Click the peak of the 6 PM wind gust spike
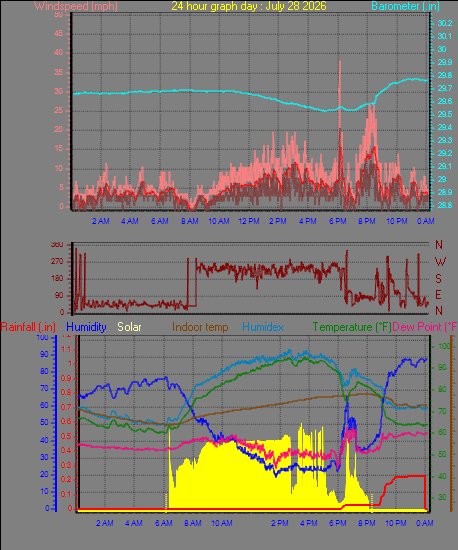 point(339,62)
